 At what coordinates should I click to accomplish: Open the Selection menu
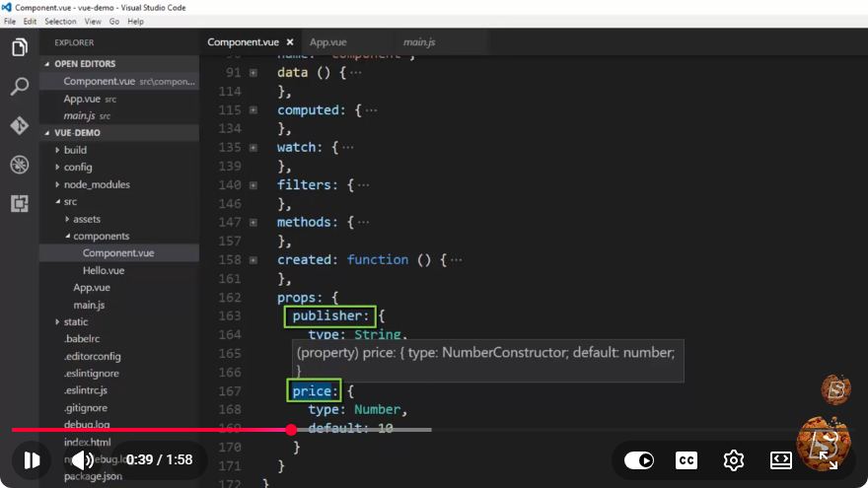point(60,22)
